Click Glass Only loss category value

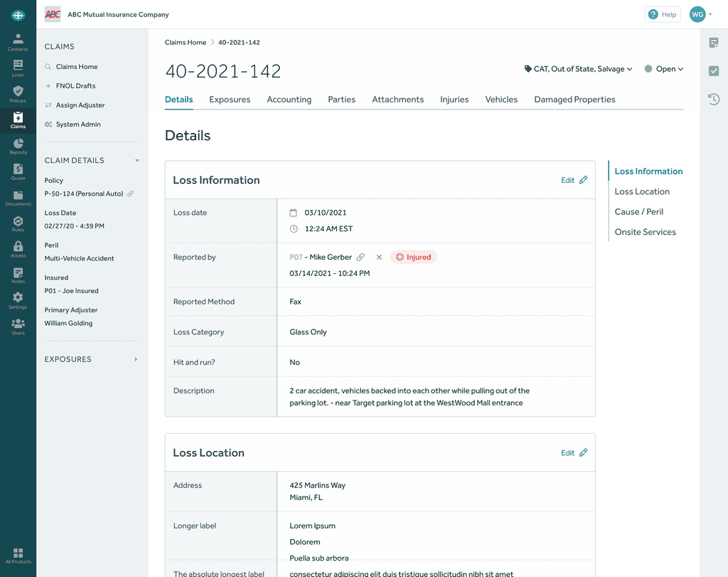pyautogui.click(x=309, y=332)
